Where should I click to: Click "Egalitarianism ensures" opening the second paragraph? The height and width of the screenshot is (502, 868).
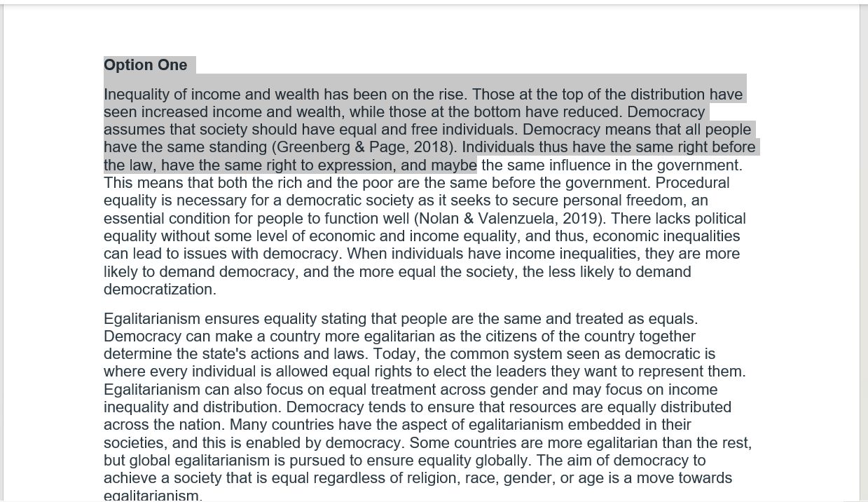point(181,319)
